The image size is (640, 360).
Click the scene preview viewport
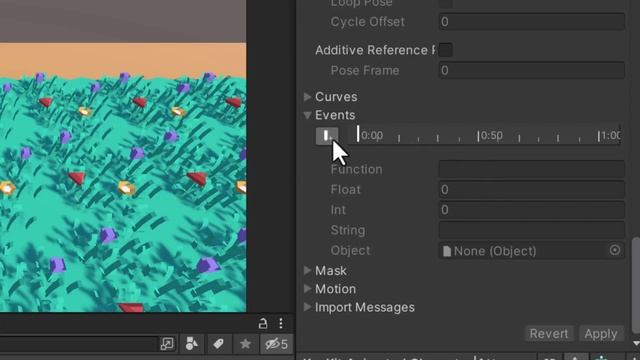click(123, 156)
